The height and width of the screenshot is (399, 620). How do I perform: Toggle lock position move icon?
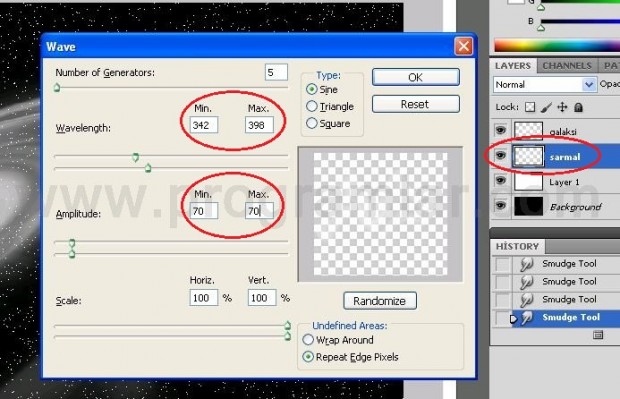pos(562,107)
